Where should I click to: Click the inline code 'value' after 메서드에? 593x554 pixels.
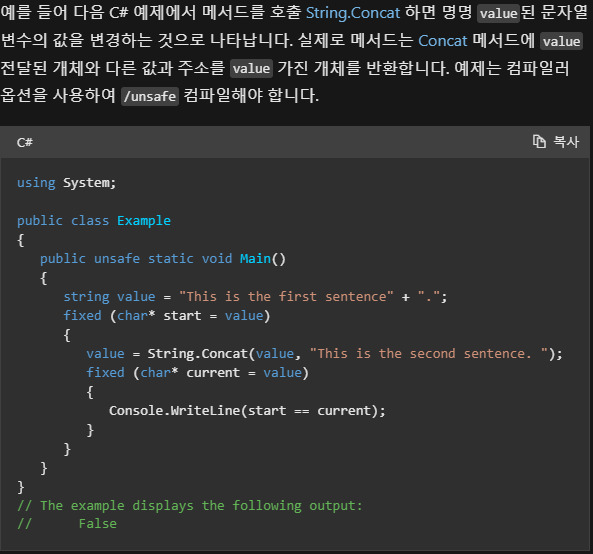(x=561, y=41)
